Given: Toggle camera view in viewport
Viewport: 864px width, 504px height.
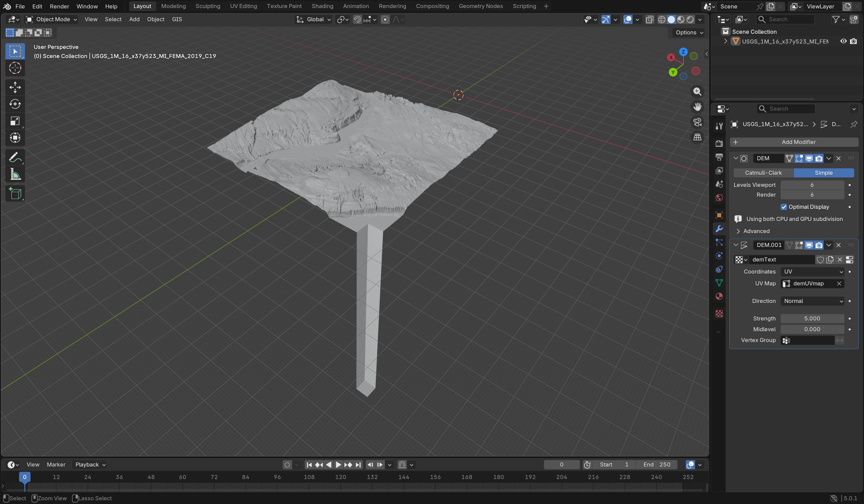Looking at the screenshot, I should click(x=697, y=122).
